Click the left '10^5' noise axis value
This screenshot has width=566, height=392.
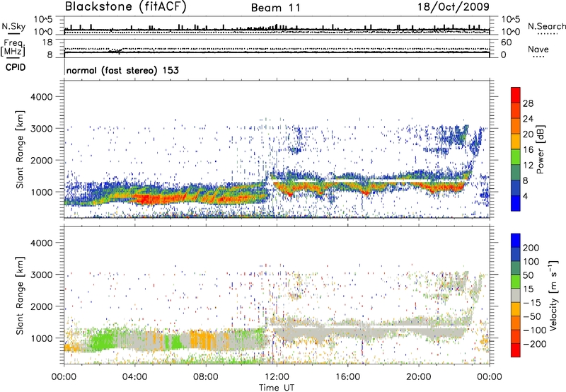point(43,19)
